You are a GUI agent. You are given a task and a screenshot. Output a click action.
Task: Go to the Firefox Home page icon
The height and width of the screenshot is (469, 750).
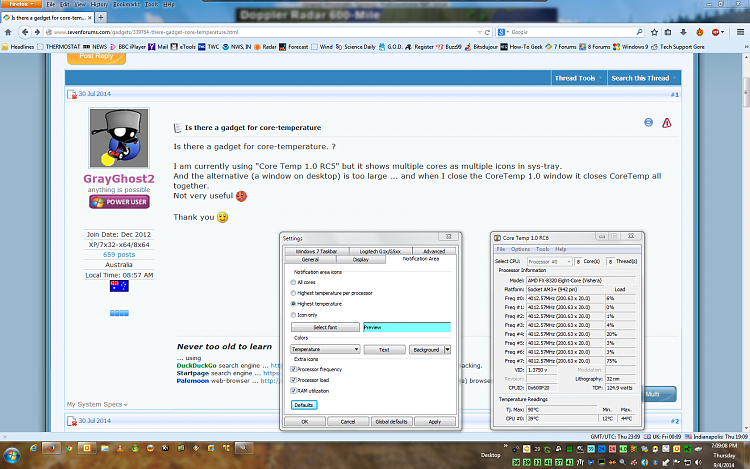point(8,32)
